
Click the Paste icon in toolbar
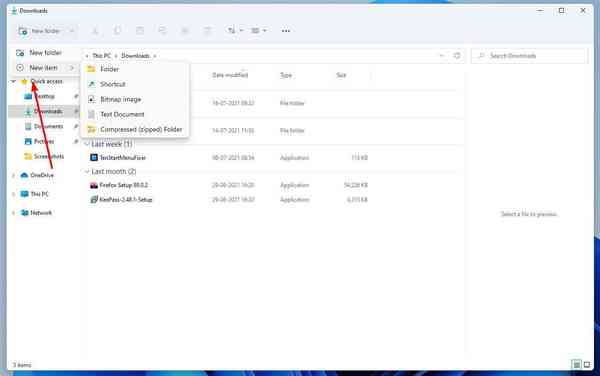pos(140,31)
